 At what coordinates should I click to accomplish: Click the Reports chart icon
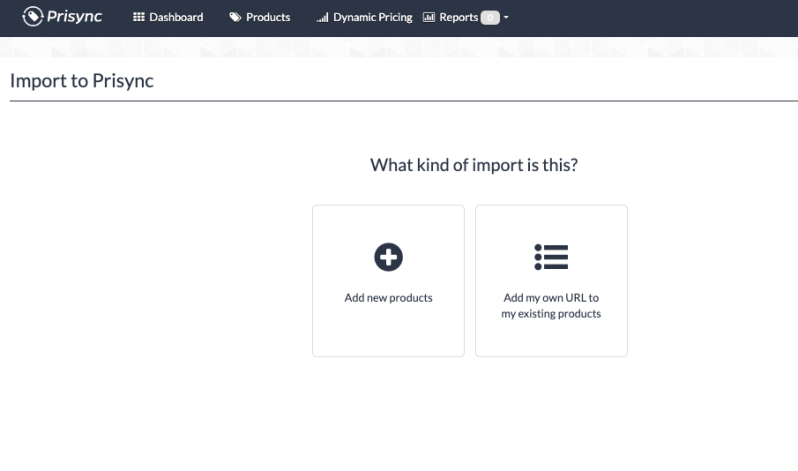[429, 17]
